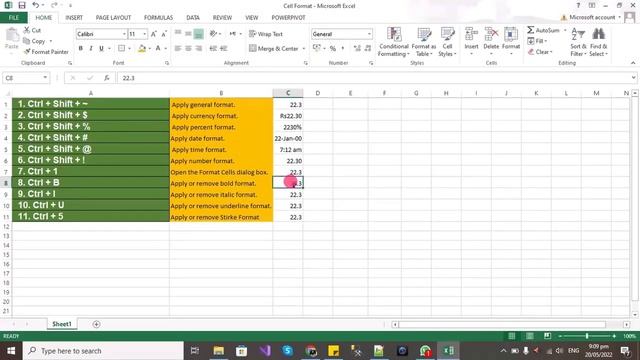Open Cell Styles gallery
640x360 pixels.
click(447, 42)
